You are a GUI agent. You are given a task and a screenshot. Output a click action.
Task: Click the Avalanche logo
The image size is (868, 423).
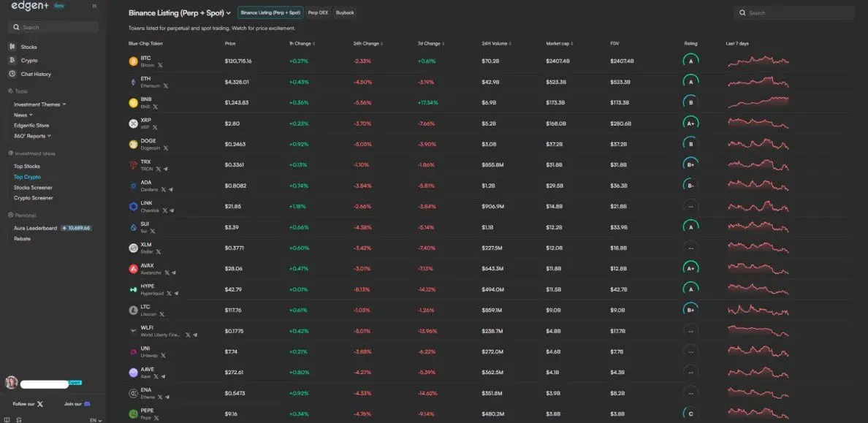133,269
